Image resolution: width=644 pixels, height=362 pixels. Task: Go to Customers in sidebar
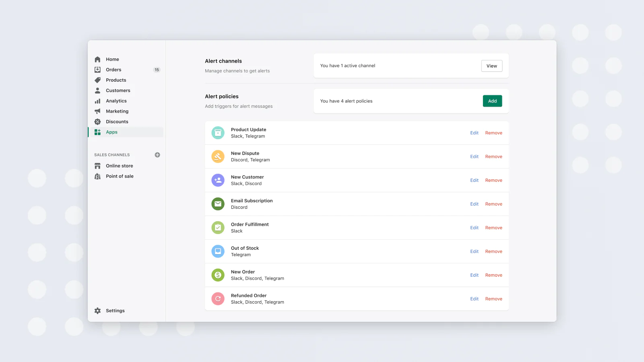coord(118,90)
